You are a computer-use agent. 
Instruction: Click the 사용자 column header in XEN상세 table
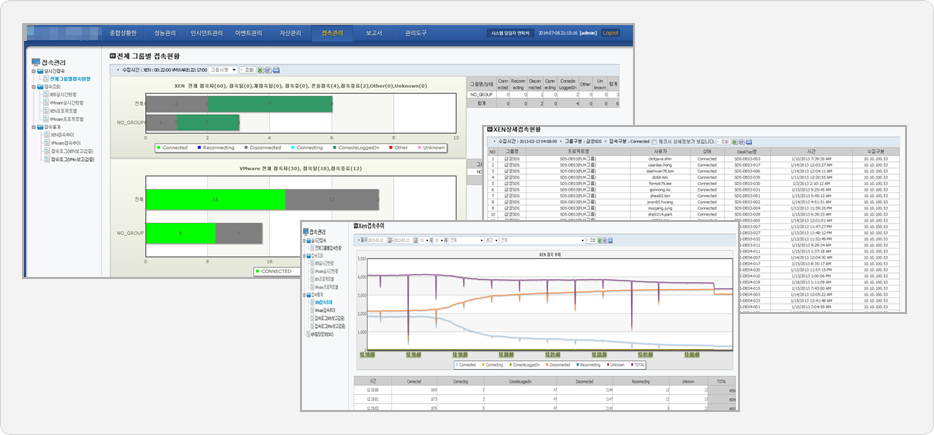point(660,151)
